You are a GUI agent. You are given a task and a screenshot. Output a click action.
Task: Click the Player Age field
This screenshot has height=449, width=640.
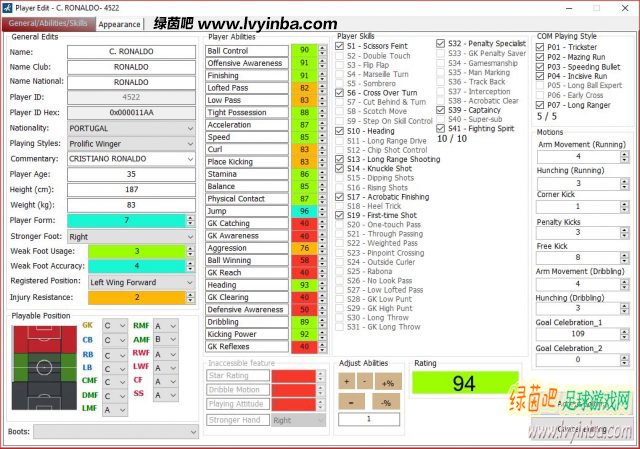coord(131,174)
